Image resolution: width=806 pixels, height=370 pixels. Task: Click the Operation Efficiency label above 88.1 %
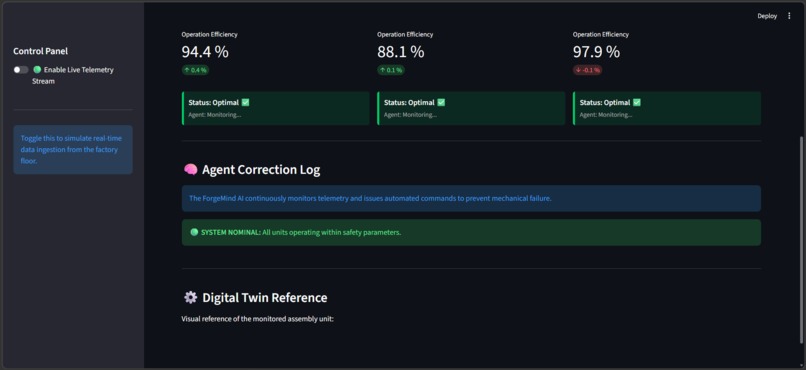(x=405, y=34)
